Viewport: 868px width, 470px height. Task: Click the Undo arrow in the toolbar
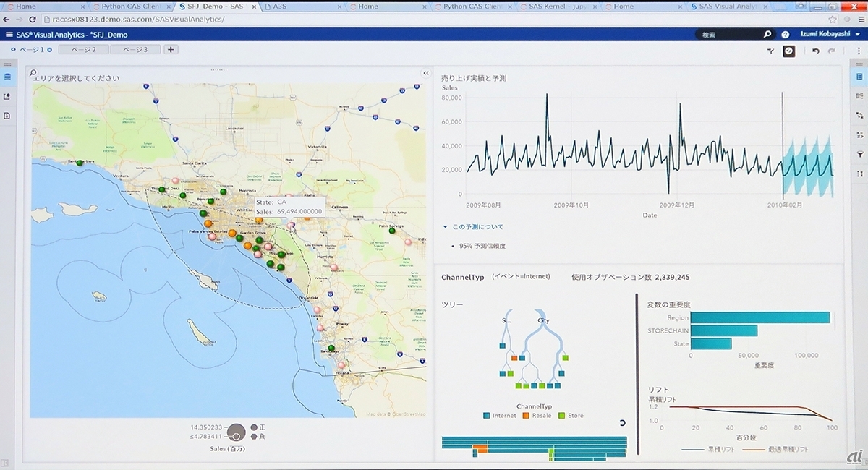[816, 51]
